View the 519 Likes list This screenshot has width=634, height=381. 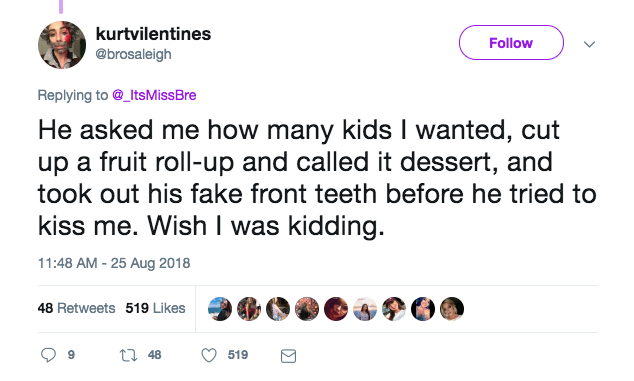pyautogui.click(x=155, y=308)
